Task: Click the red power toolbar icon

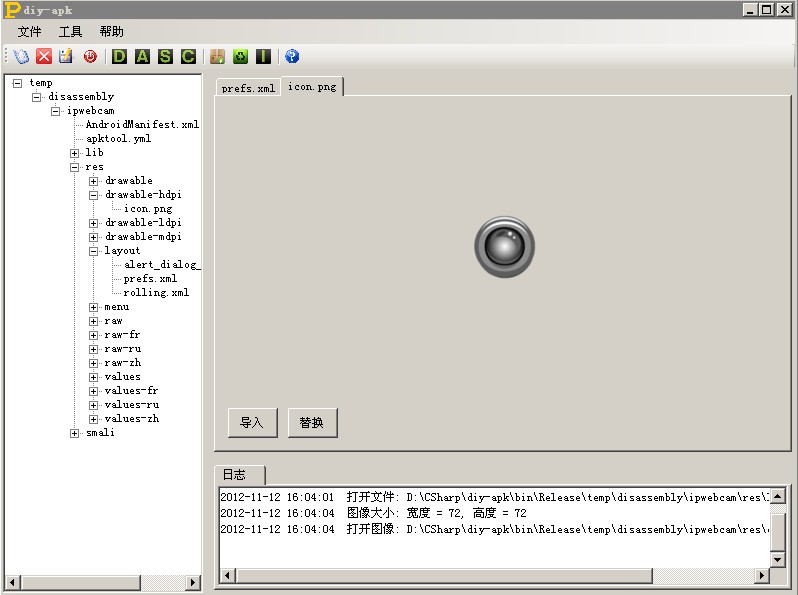Action: point(90,57)
